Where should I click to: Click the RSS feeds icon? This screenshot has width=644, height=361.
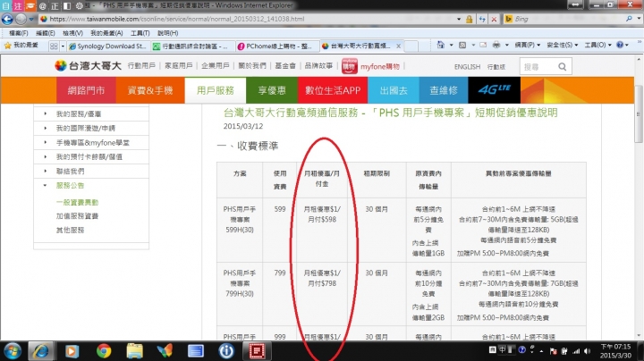pos(462,45)
